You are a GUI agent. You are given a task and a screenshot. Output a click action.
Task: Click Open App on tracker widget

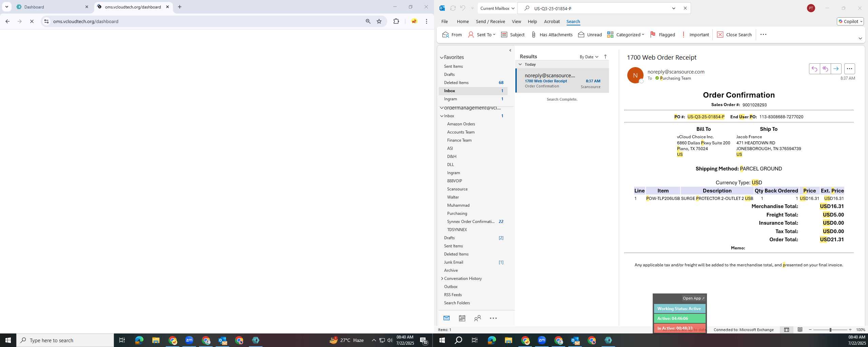(x=693, y=298)
